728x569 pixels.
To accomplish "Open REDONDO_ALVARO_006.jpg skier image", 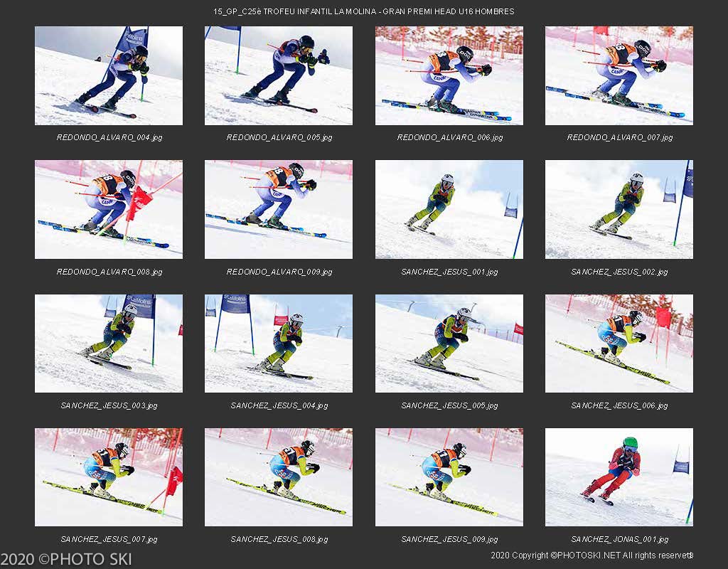I will [449, 75].
